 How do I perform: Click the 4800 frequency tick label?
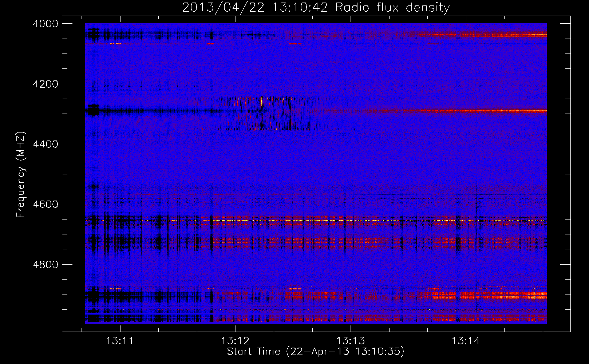coord(46,265)
